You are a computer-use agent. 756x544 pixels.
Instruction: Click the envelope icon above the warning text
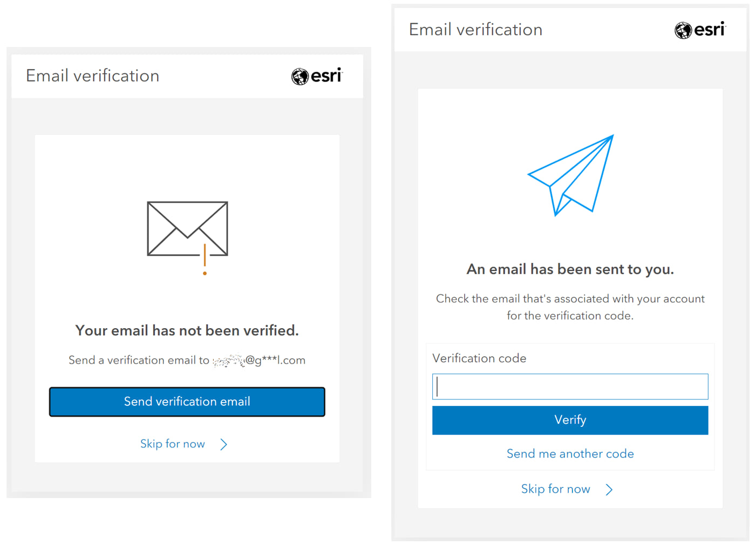187,229
